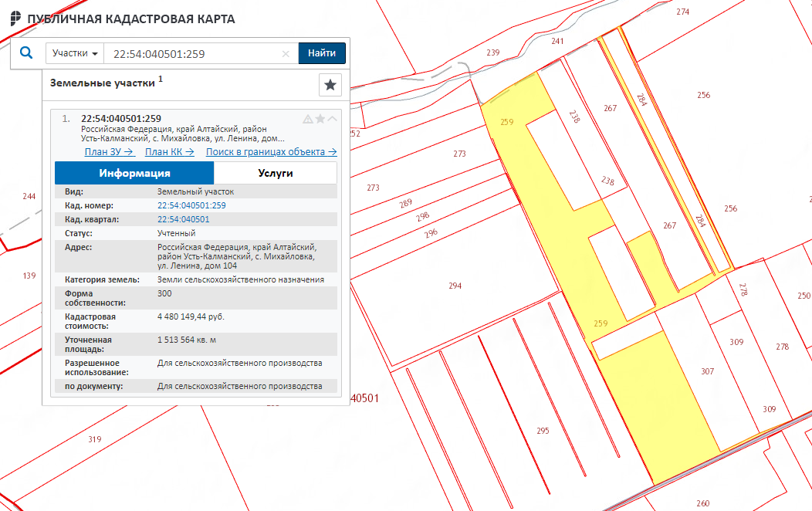Click map parcel label 319
This screenshot has height=511, width=812.
click(95, 439)
